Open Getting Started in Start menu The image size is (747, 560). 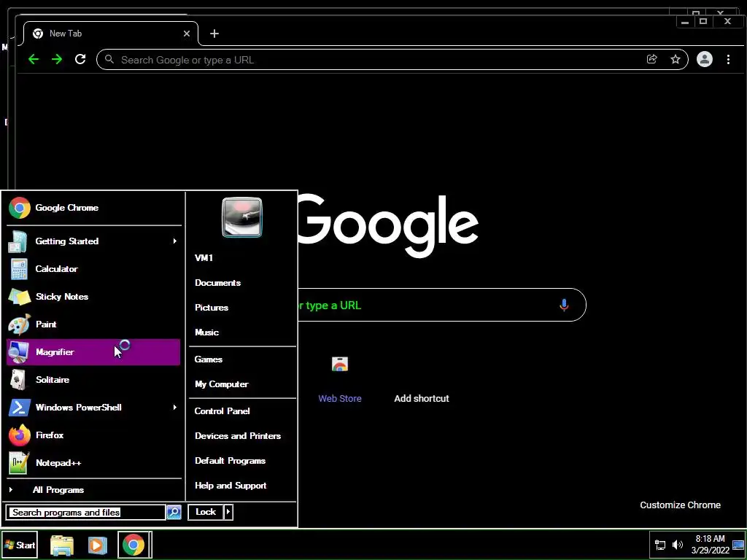(93, 241)
